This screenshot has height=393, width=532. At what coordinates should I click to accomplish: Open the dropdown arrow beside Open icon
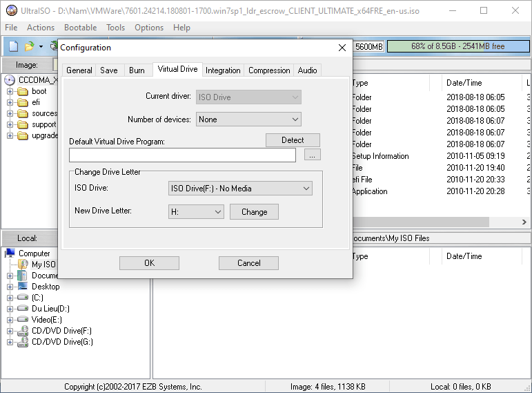point(41,46)
